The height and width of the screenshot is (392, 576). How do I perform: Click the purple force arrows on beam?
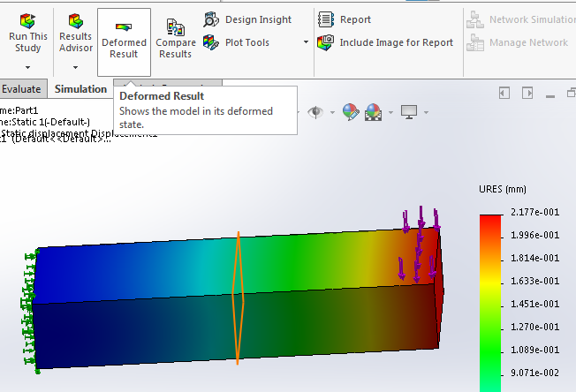tap(419, 245)
